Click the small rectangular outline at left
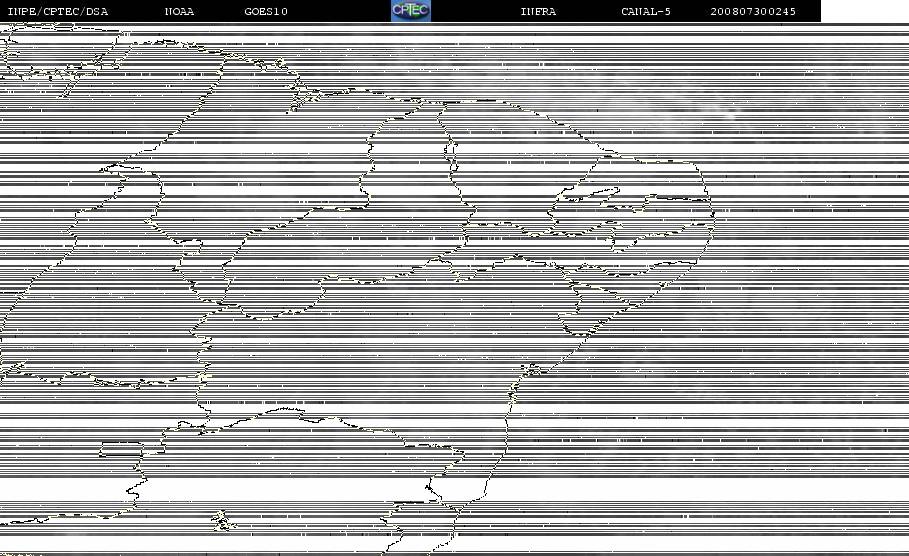Image resolution: width=909 pixels, height=556 pixels. 121,449
